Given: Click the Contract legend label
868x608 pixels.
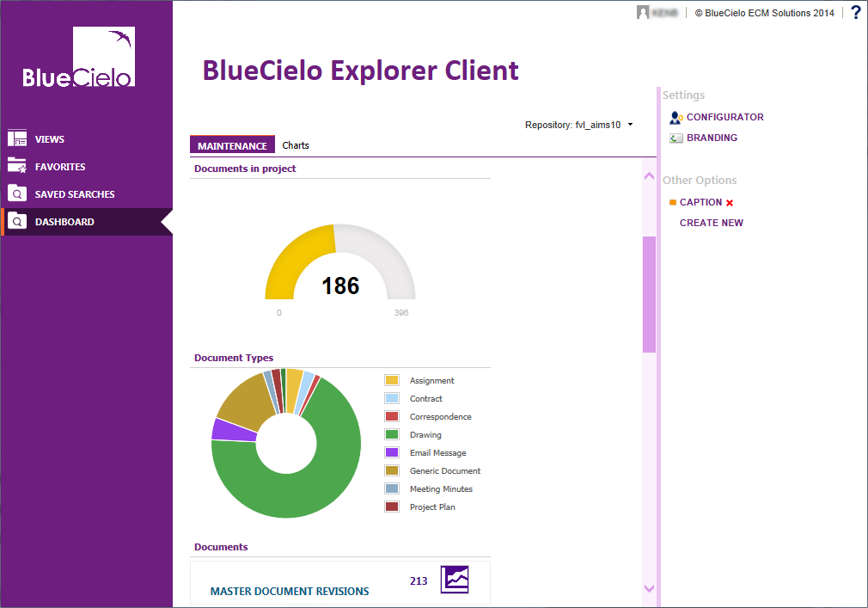Looking at the screenshot, I should tap(426, 399).
